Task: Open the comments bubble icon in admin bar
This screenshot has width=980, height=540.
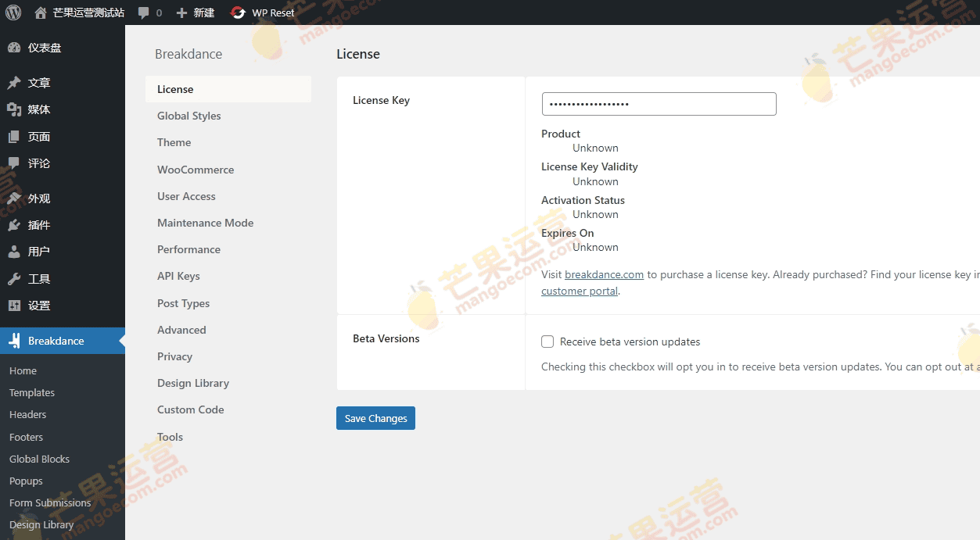Action: 144,13
